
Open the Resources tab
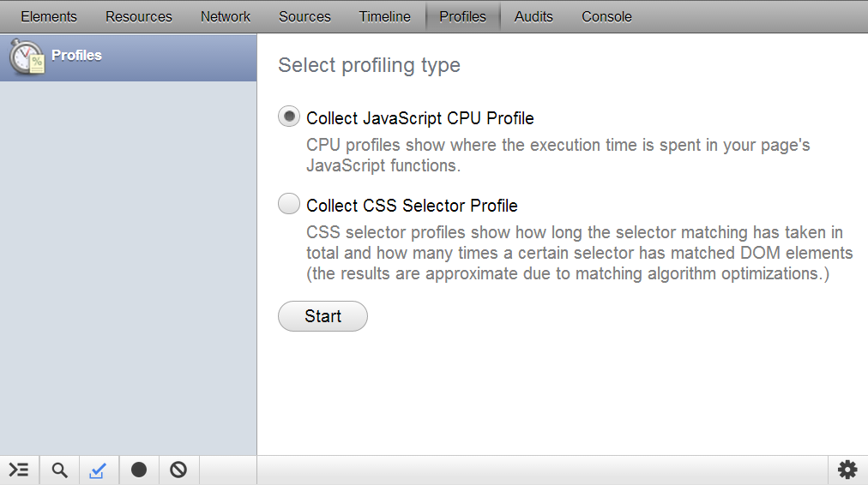pos(139,16)
